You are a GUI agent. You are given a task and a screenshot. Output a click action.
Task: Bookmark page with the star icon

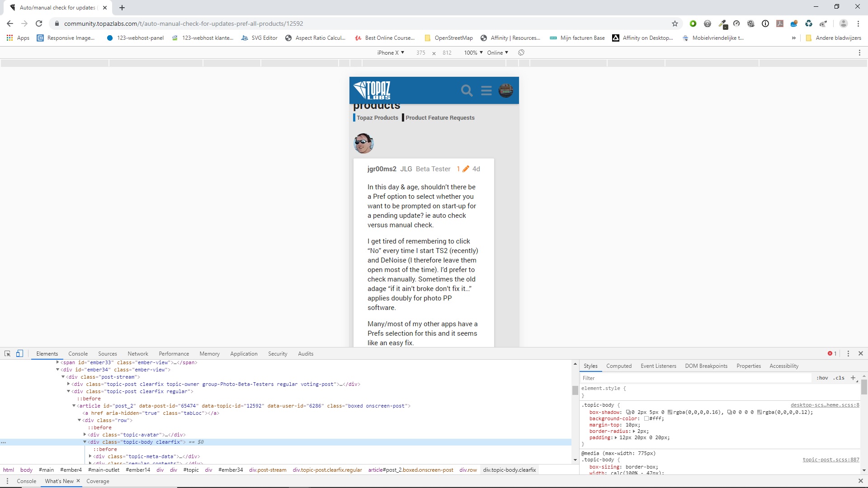[x=675, y=23]
